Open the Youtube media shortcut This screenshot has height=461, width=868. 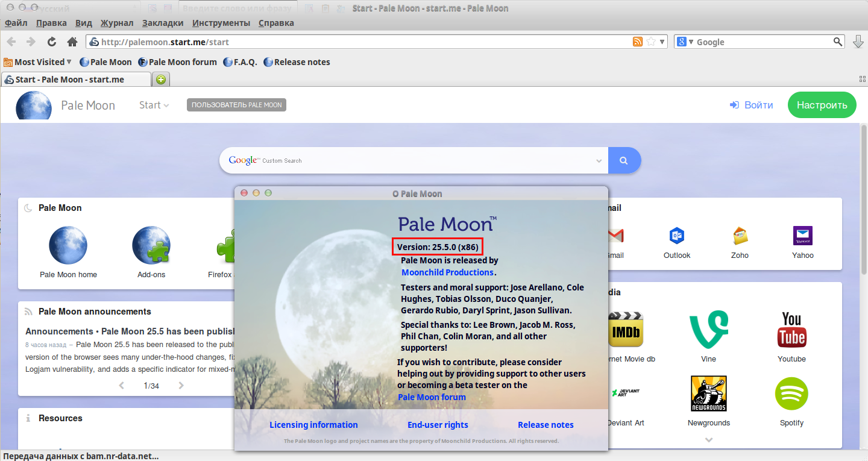pyautogui.click(x=791, y=329)
